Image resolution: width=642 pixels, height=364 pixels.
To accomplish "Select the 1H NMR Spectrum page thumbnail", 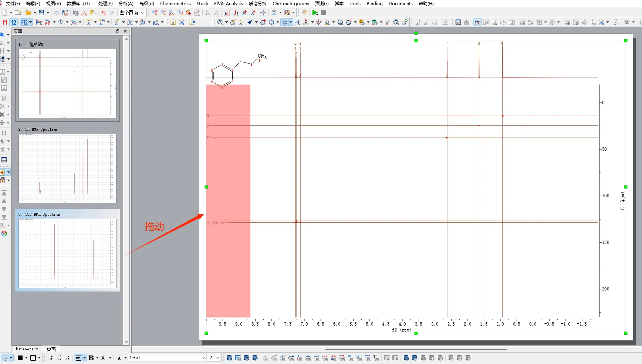I will tap(67, 168).
